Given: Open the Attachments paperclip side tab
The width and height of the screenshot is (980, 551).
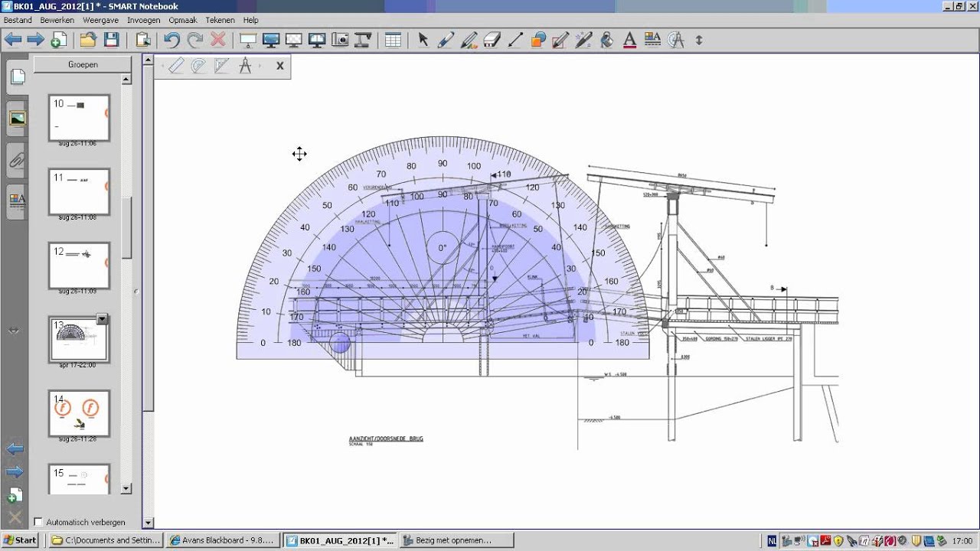Looking at the screenshot, I should [x=17, y=161].
